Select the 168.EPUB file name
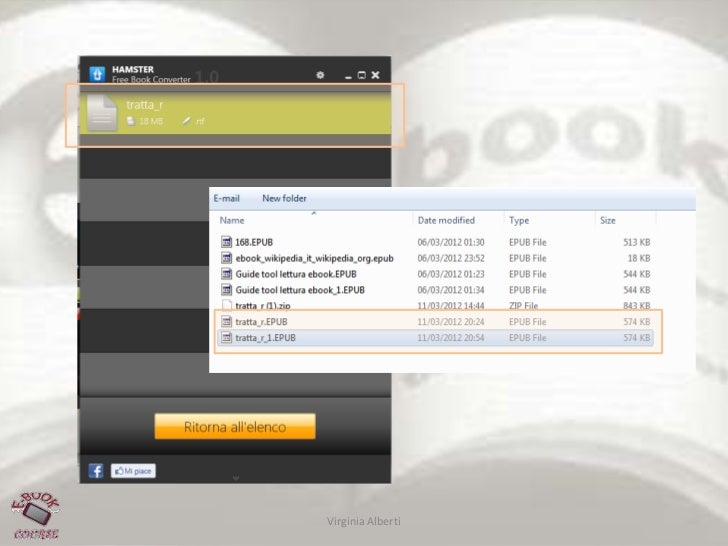 (x=254, y=242)
